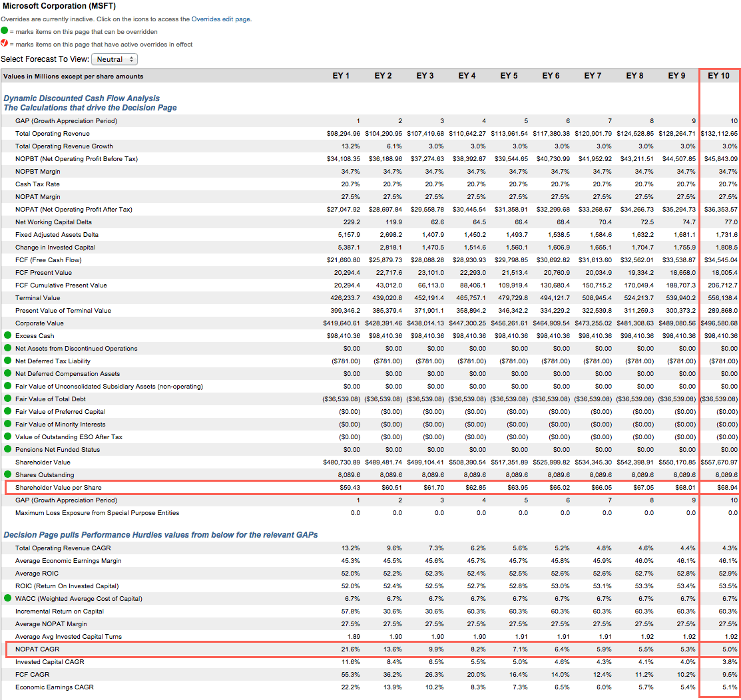Select override icon for Fair Value of Minority Interests
This screenshot has width=741, height=700.
coord(7,424)
